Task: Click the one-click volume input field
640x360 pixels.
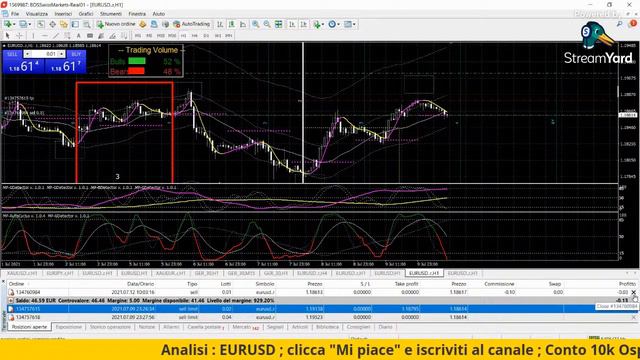Action: pyautogui.click(x=45, y=54)
